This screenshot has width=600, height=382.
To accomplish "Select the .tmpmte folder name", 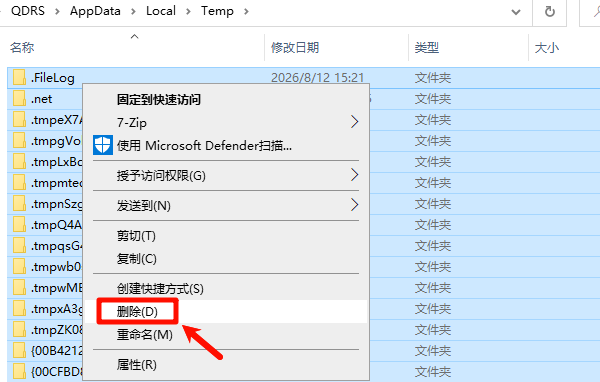I will point(57,183).
